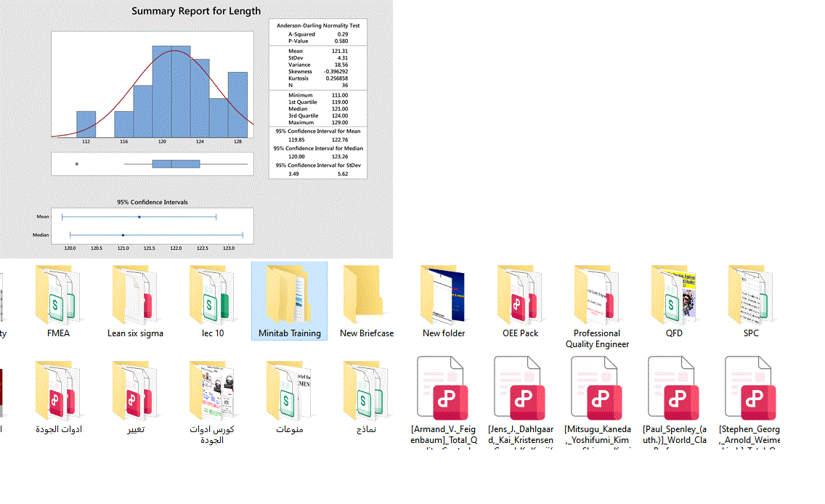Click the FMEA folder name label
Viewport: 825px width, 504px height.
(x=58, y=333)
